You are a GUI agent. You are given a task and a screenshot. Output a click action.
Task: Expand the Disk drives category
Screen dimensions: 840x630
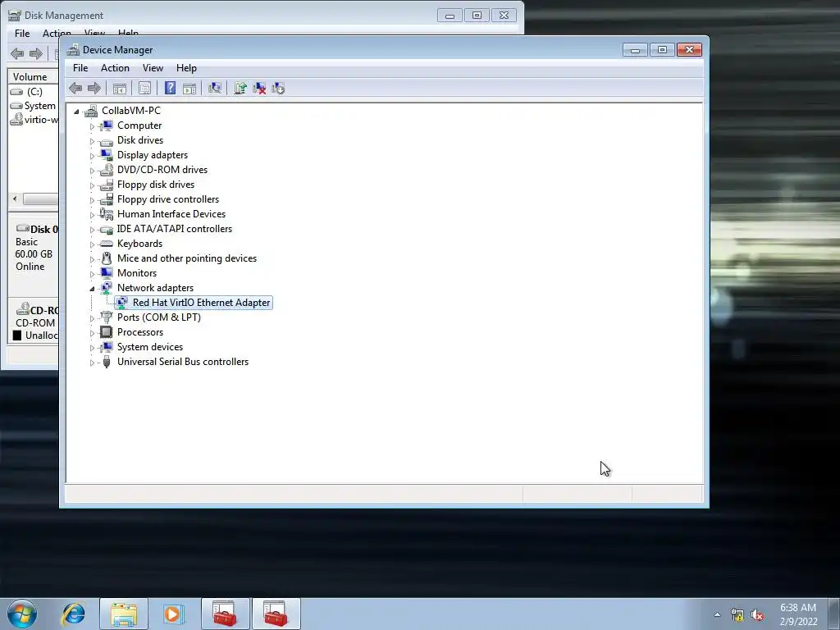92,141
